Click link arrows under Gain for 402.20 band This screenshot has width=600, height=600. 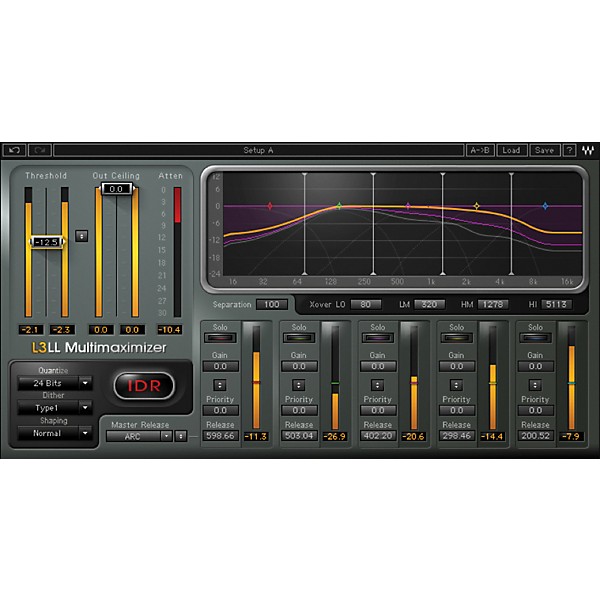377,385
